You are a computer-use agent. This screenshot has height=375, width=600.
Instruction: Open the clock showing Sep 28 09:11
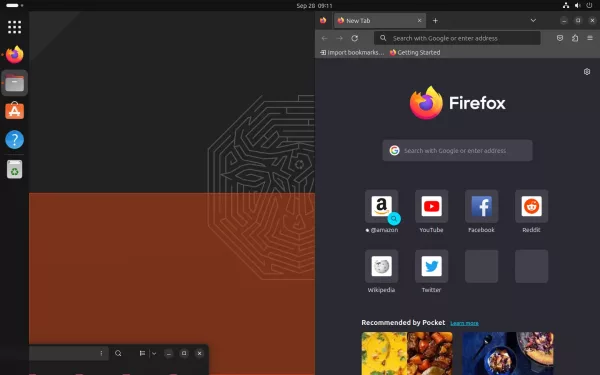click(314, 6)
